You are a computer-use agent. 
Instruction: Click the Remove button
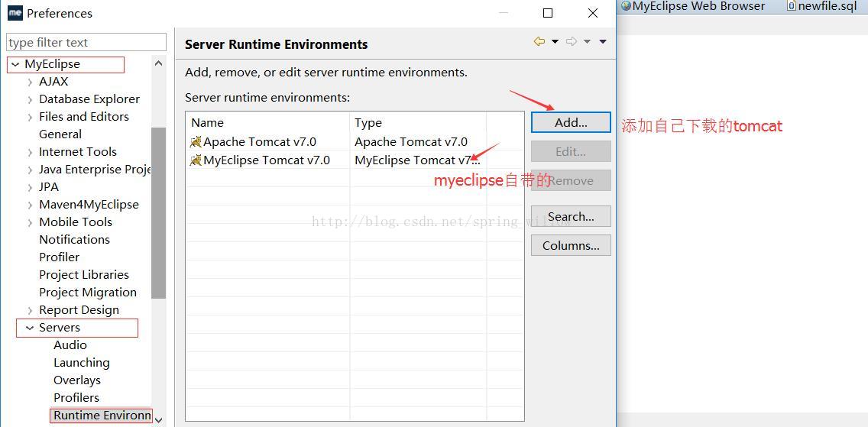(571, 180)
